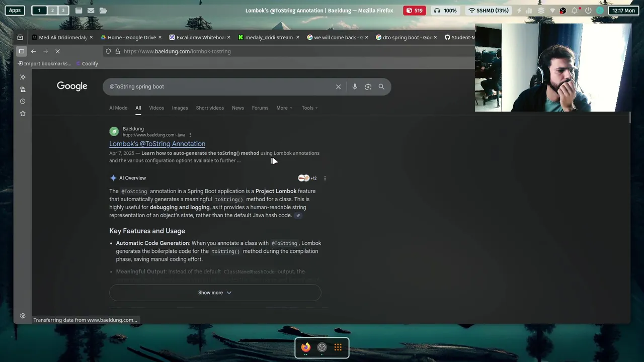
Task: Open the AI Overview three-dot menu
Action: 325,178
